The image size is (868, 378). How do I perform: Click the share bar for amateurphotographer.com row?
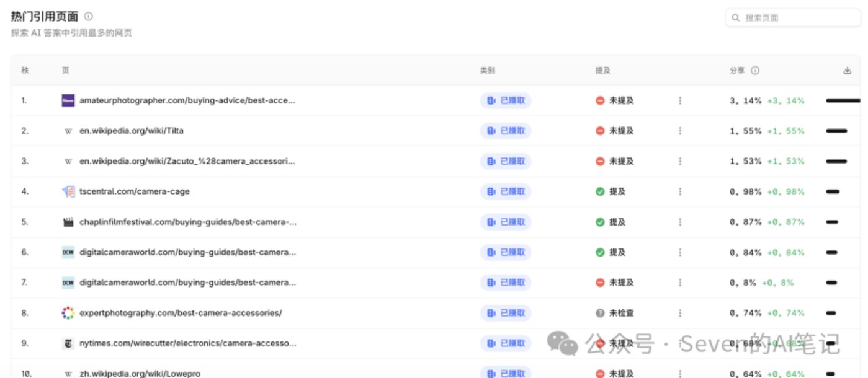click(x=843, y=100)
